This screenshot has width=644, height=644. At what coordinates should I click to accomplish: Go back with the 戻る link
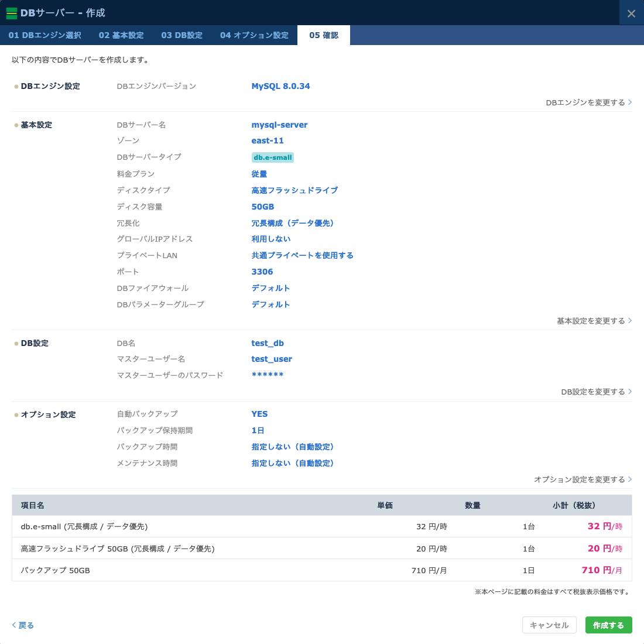pyautogui.click(x=23, y=625)
